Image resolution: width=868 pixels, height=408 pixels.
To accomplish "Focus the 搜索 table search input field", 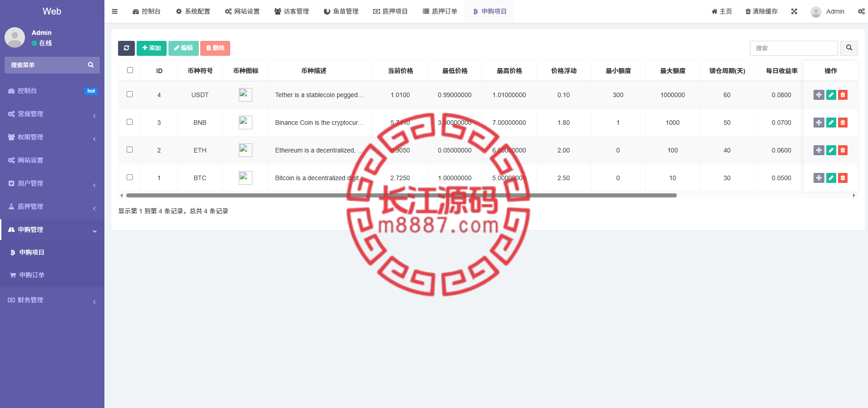I will click(794, 48).
